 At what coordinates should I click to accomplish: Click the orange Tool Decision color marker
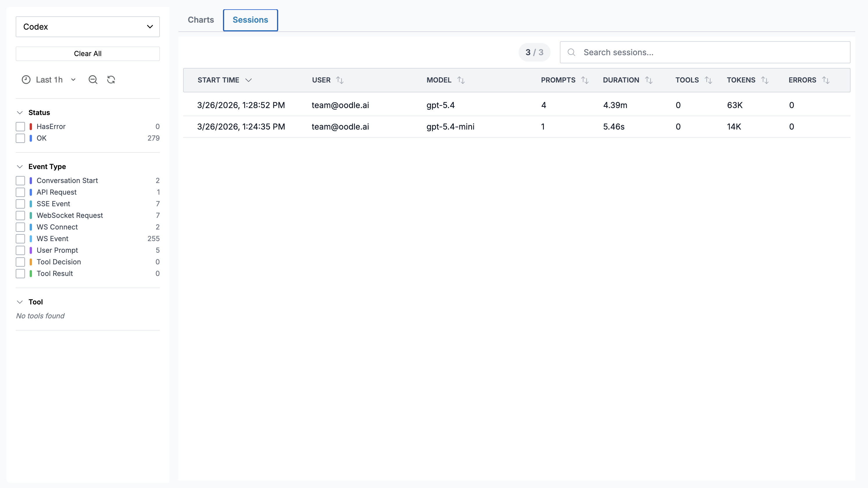pyautogui.click(x=31, y=262)
